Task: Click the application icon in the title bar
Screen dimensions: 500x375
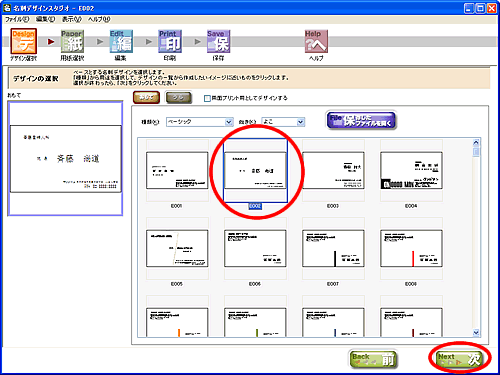Action: [7, 8]
